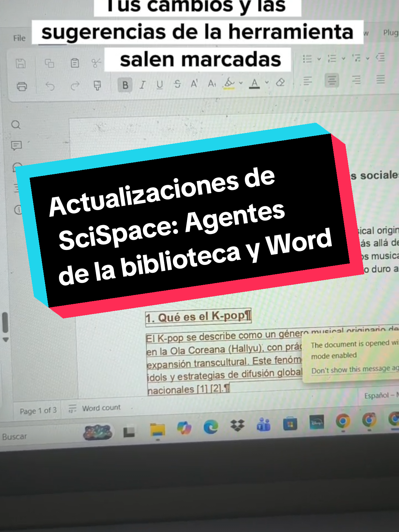Click the Clear style eraser icon
Image resolution: width=399 pixels, height=532 pixels.
pos(280,82)
